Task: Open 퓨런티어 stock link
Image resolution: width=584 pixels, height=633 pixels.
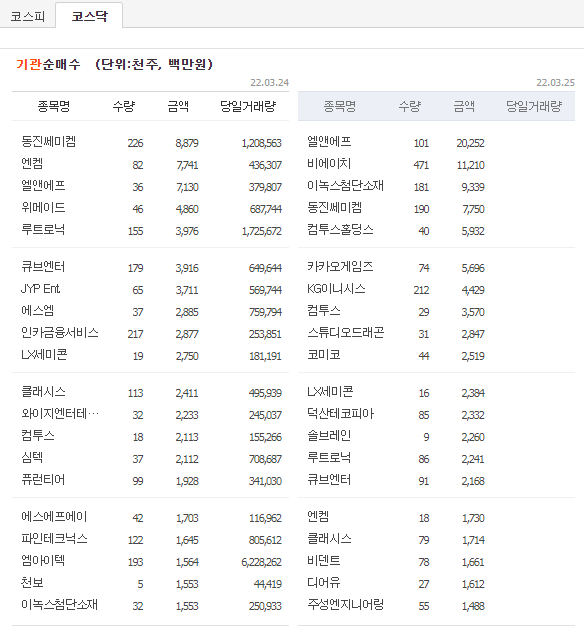Action: point(43,480)
